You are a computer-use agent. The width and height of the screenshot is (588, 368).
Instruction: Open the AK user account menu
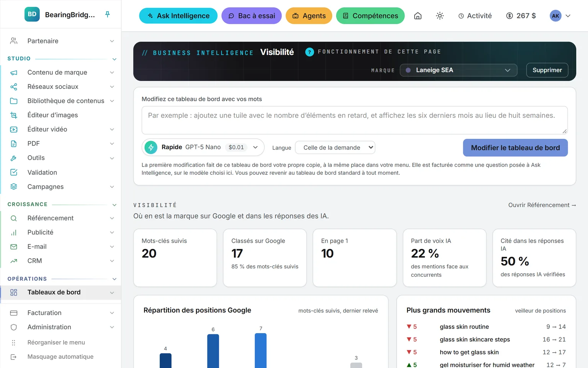coord(560,16)
